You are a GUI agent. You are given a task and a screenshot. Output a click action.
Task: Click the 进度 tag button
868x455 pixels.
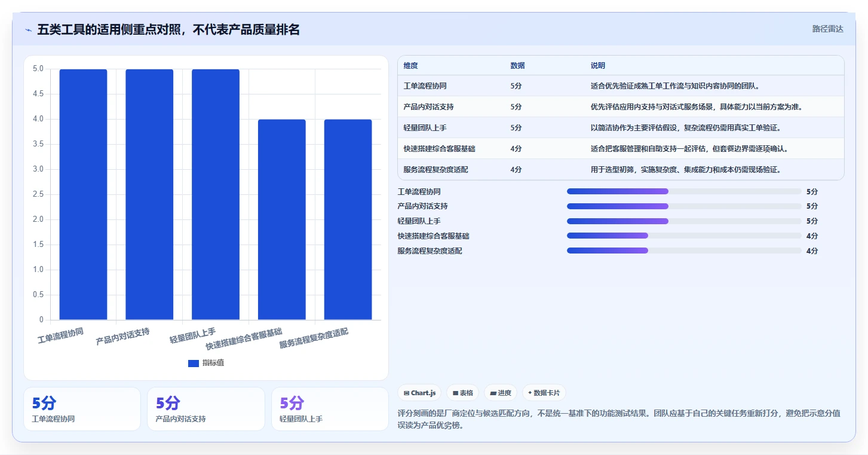point(501,393)
